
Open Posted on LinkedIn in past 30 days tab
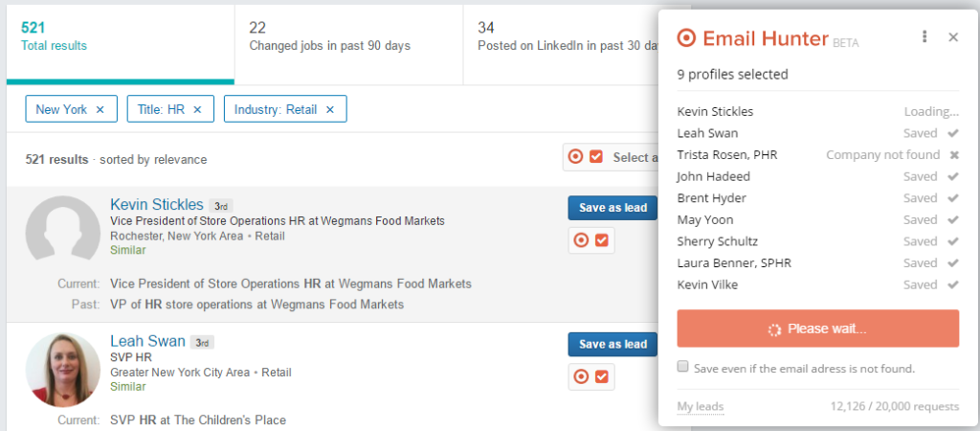[565, 44]
